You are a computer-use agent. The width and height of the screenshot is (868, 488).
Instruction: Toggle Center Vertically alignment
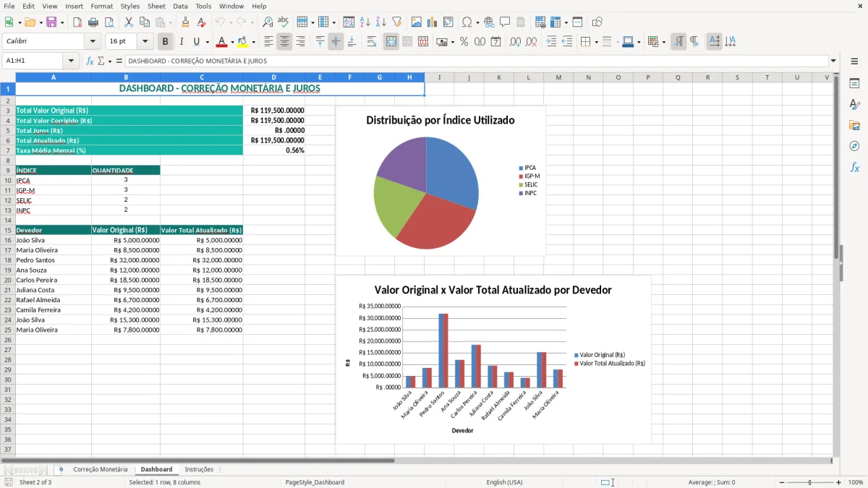click(336, 42)
